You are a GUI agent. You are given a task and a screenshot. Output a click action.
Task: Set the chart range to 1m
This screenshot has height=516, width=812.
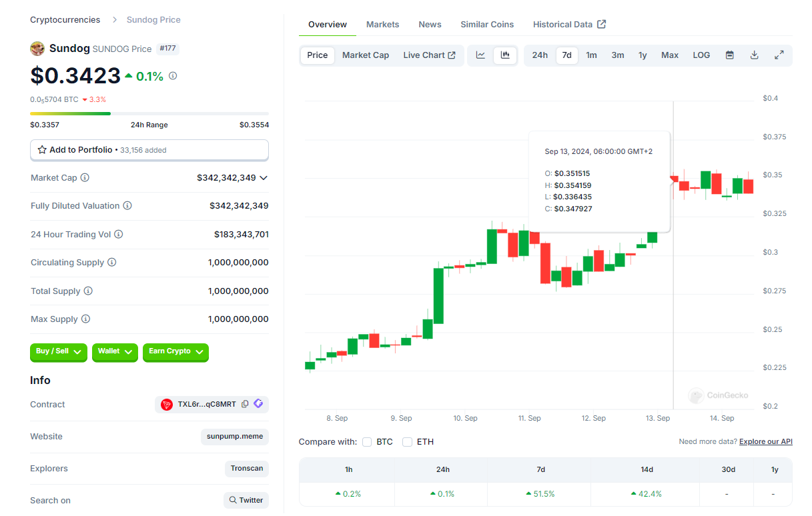tap(591, 55)
